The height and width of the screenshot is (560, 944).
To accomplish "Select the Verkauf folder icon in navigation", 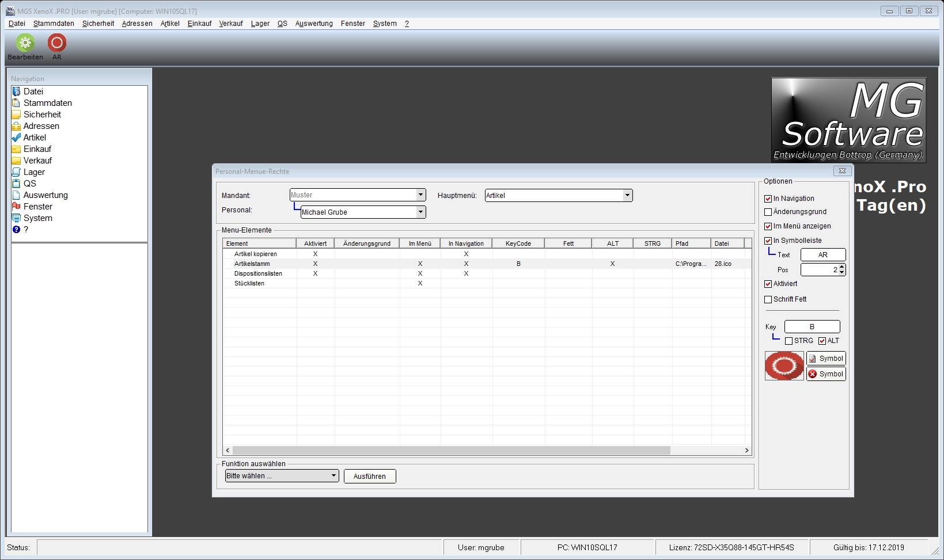I will 16,161.
